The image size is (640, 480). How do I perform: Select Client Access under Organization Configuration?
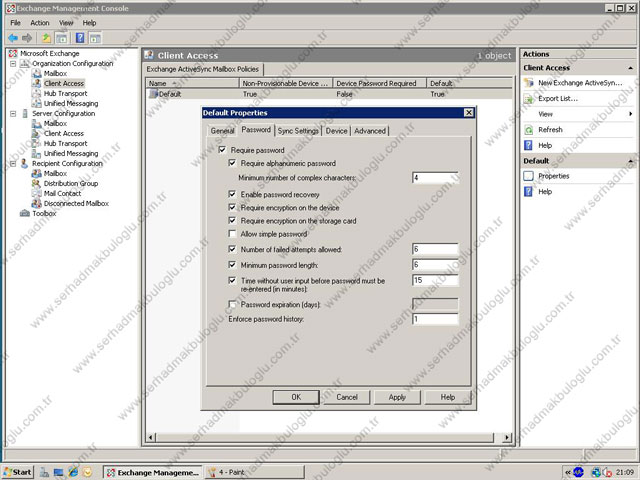pos(64,83)
